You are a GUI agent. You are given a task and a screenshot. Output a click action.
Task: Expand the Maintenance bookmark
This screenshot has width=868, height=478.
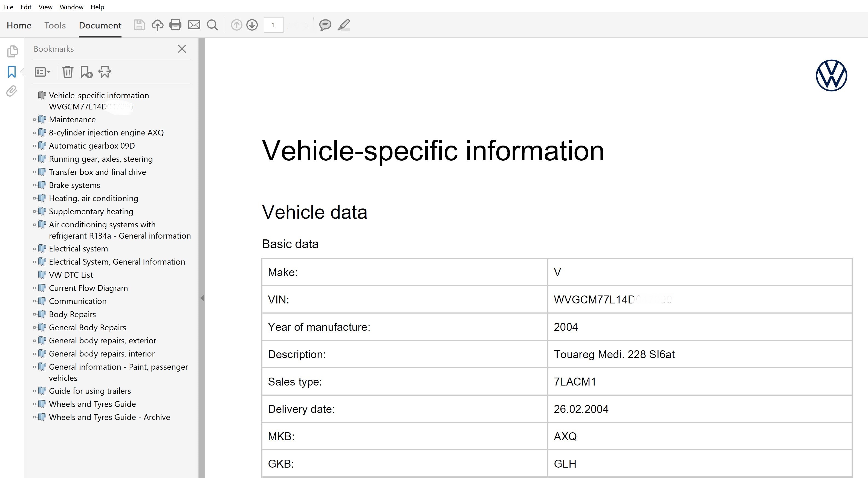[x=34, y=120]
